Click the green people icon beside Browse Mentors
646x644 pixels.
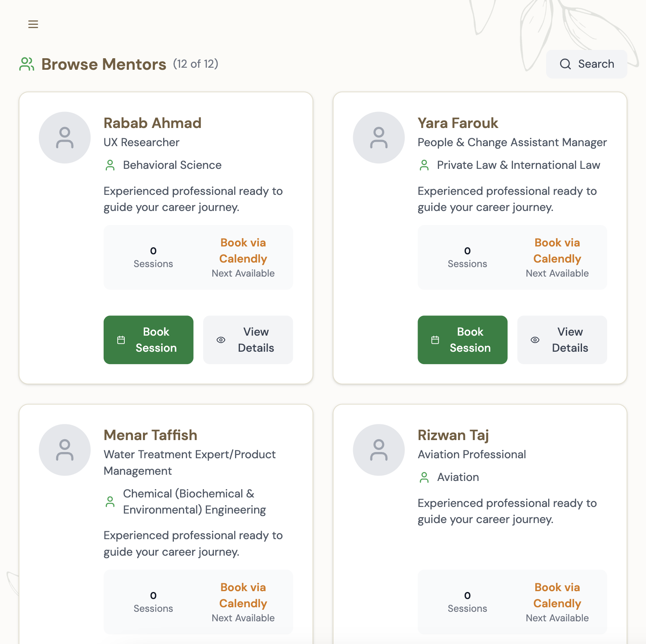26,64
